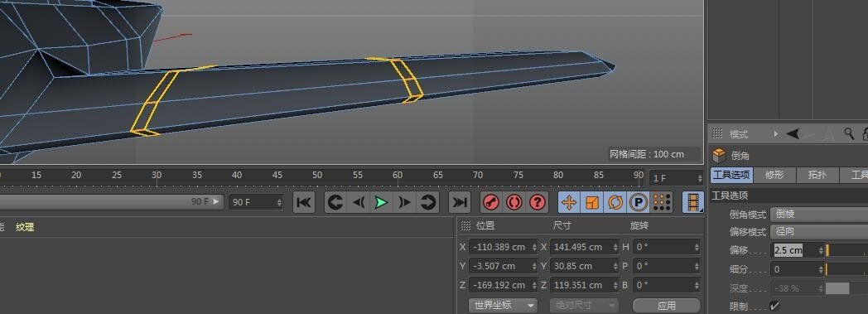Viewport: 868px width, 314px height.
Task: Toggle rotation keyframe icon
Action: point(615,202)
